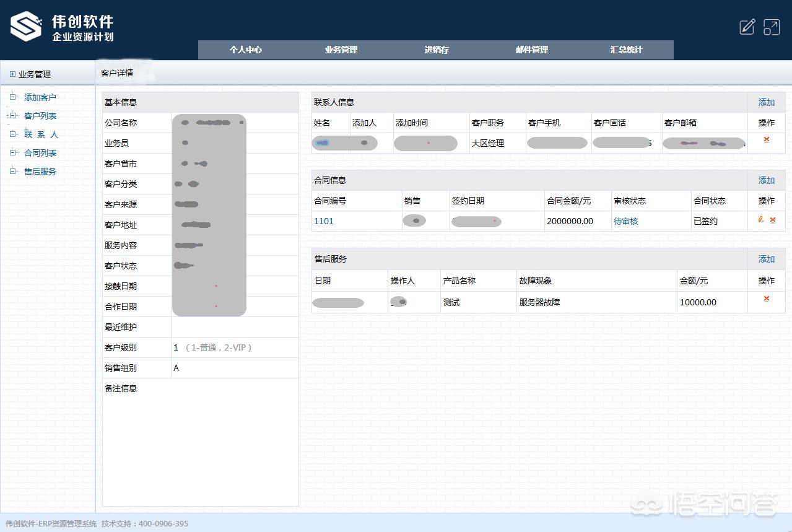Click the 客户邮箱 column header
Viewport: 792px width, 532px height.
pyautogui.click(x=681, y=123)
